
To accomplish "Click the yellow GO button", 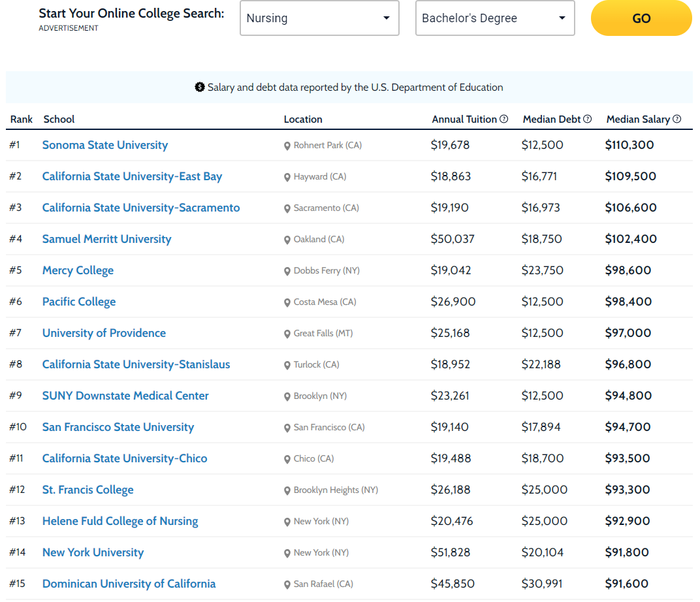I will point(641,18).
